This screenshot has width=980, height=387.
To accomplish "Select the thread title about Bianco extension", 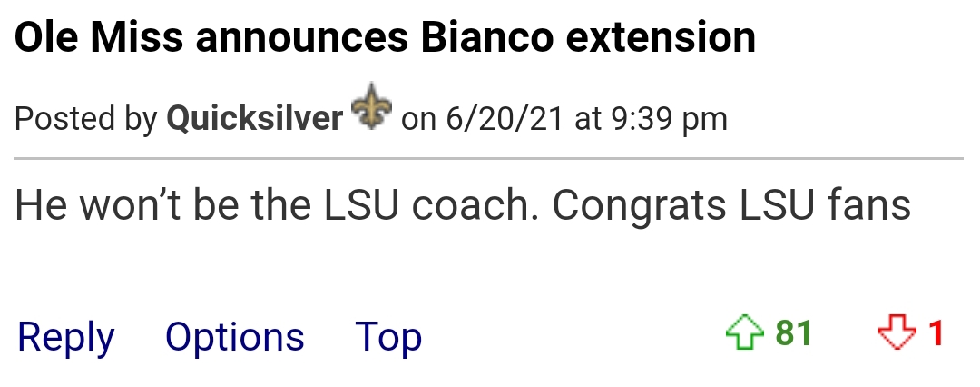I will pos(385,37).
